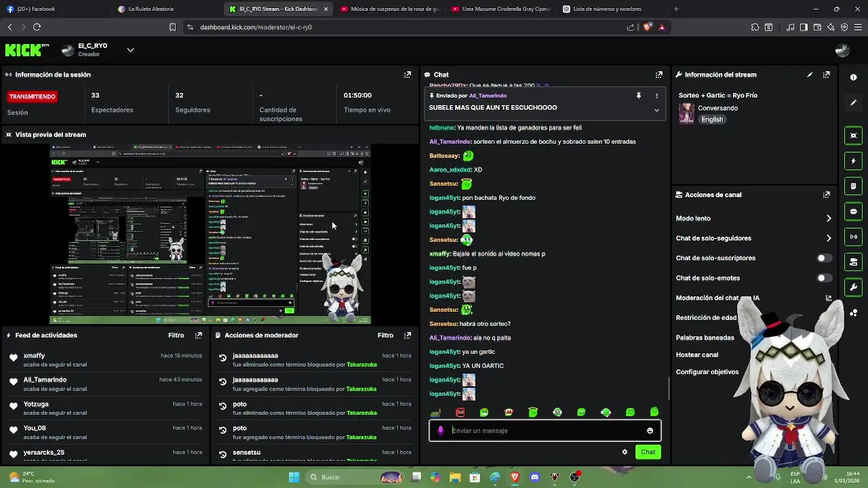Pop out the Feed de actividades panel
Viewport: 868px width, 488px height.
point(199,335)
